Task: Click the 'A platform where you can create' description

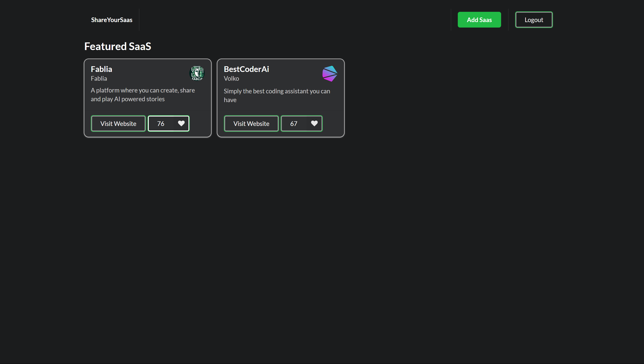Action: point(143,94)
